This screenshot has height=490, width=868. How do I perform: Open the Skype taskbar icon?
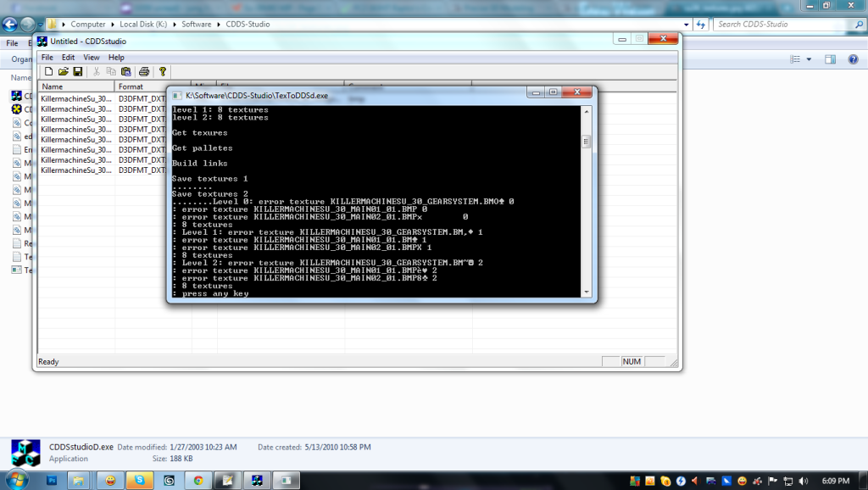coord(140,480)
